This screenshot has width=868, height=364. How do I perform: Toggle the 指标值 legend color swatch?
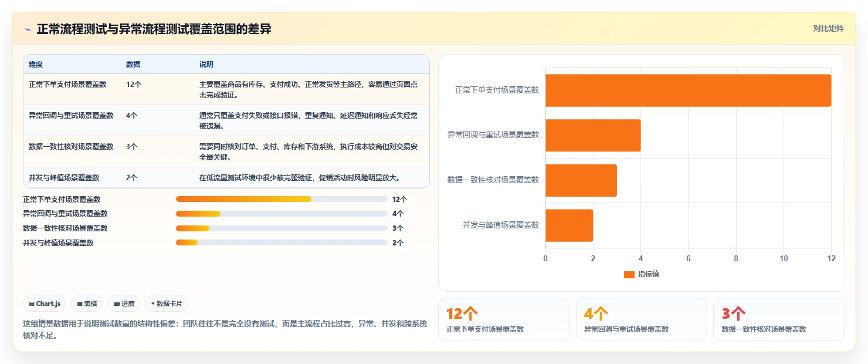click(x=629, y=274)
